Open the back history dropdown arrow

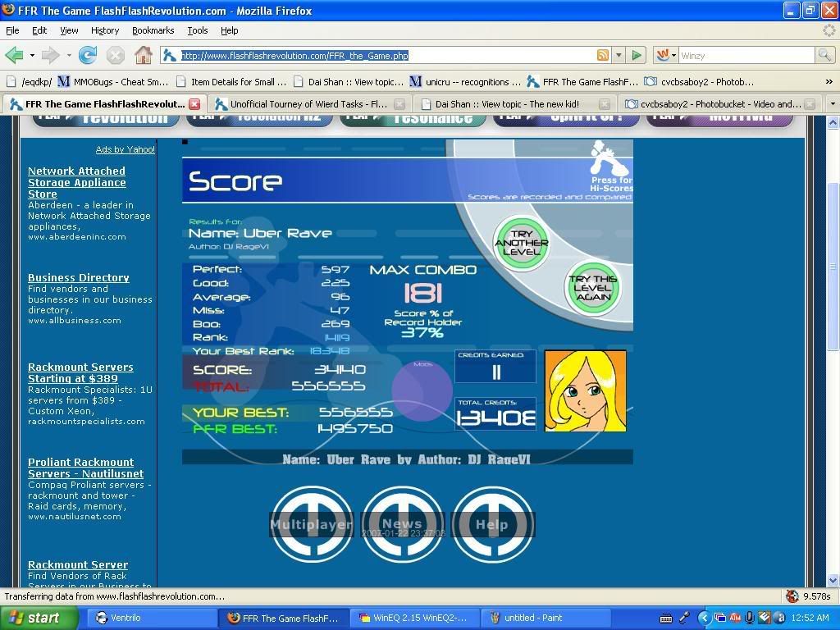32,56
